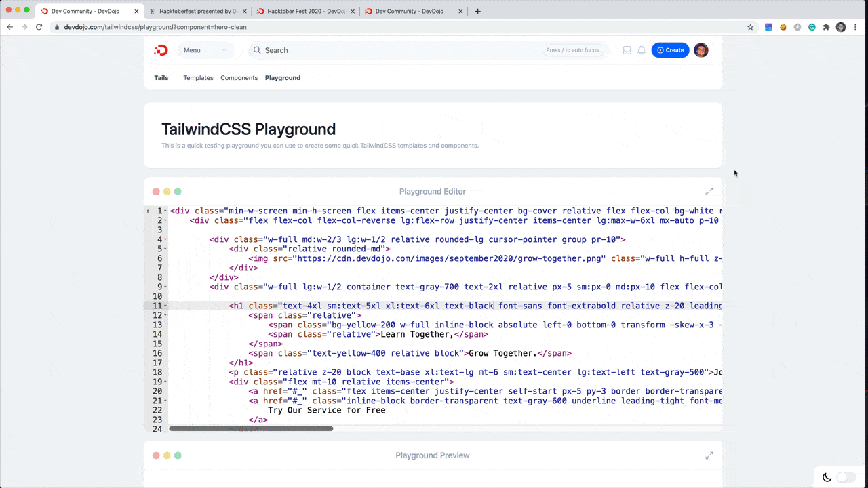Click the green Grammarly extension icon
868x488 pixels.
click(x=812, y=27)
